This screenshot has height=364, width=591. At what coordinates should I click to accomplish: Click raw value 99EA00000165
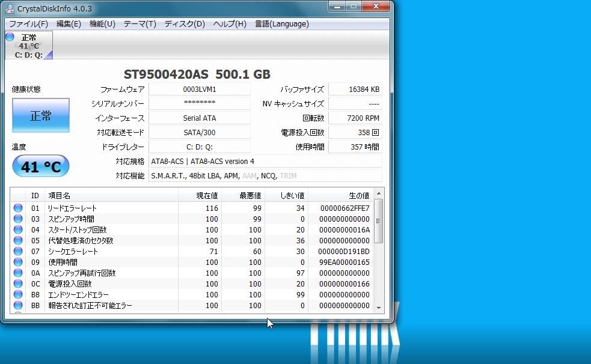344,262
